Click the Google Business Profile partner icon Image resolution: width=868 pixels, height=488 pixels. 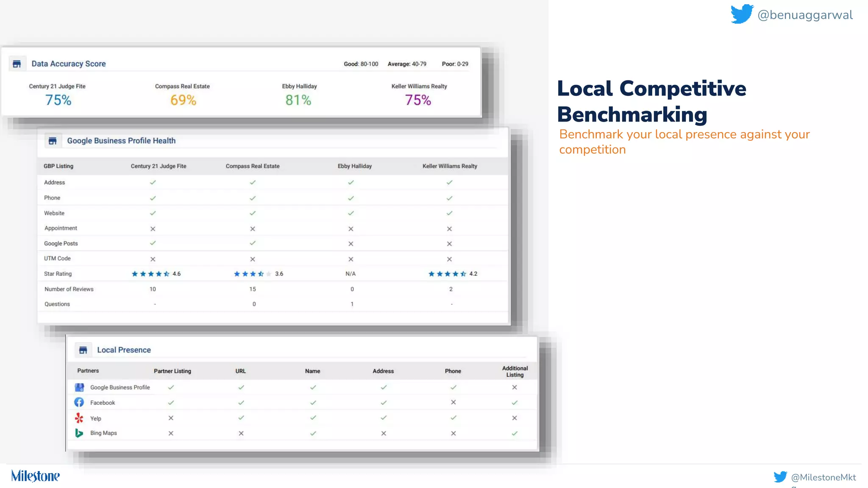[x=79, y=387]
